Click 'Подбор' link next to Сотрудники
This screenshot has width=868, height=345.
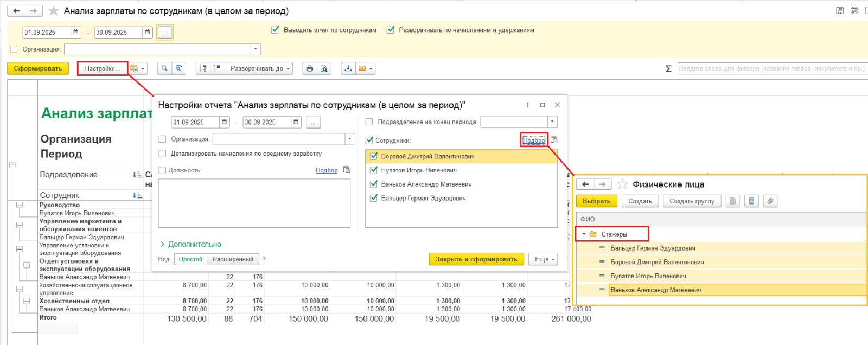pos(534,140)
